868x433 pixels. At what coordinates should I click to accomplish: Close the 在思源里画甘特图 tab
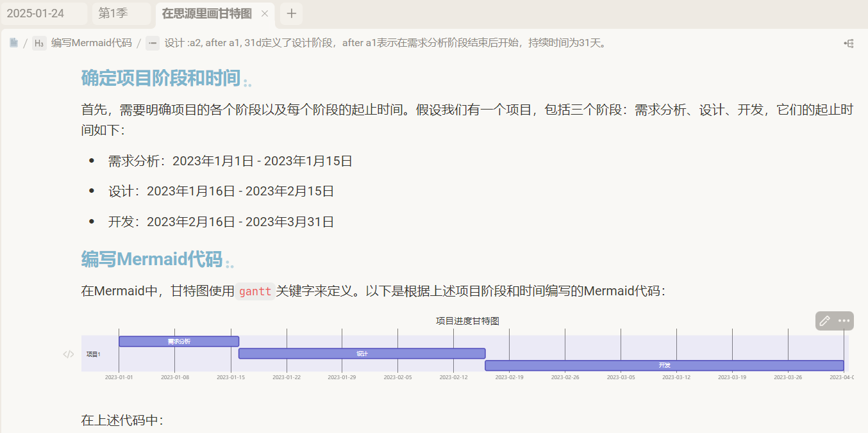[x=265, y=13]
